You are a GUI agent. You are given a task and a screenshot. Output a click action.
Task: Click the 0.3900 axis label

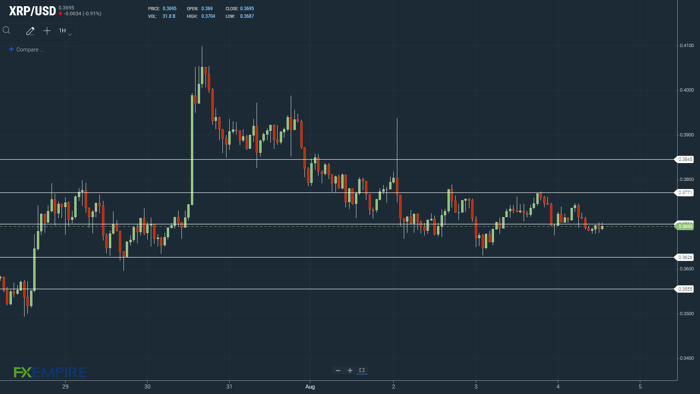687,135
